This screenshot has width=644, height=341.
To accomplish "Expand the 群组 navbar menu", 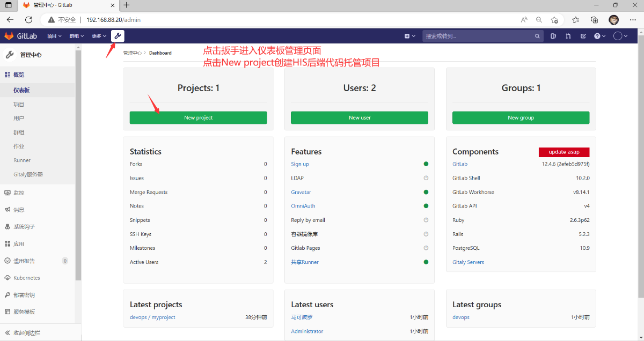I will click(76, 36).
